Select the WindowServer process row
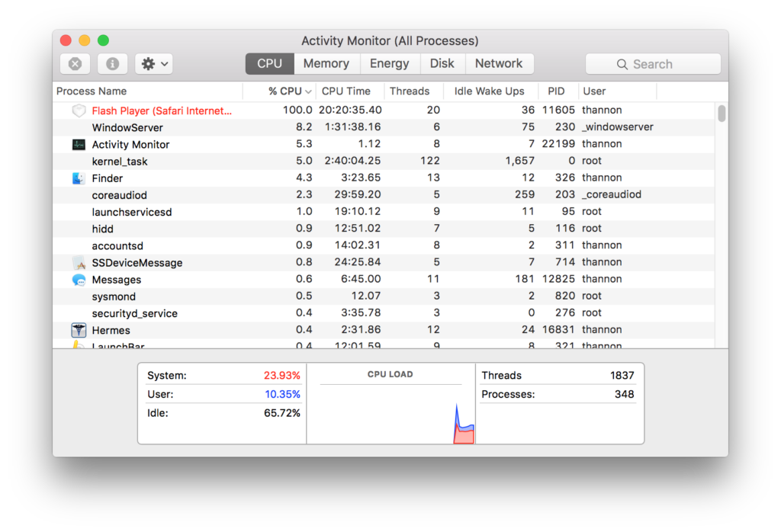This screenshot has width=781, height=532. pos(384,127)
